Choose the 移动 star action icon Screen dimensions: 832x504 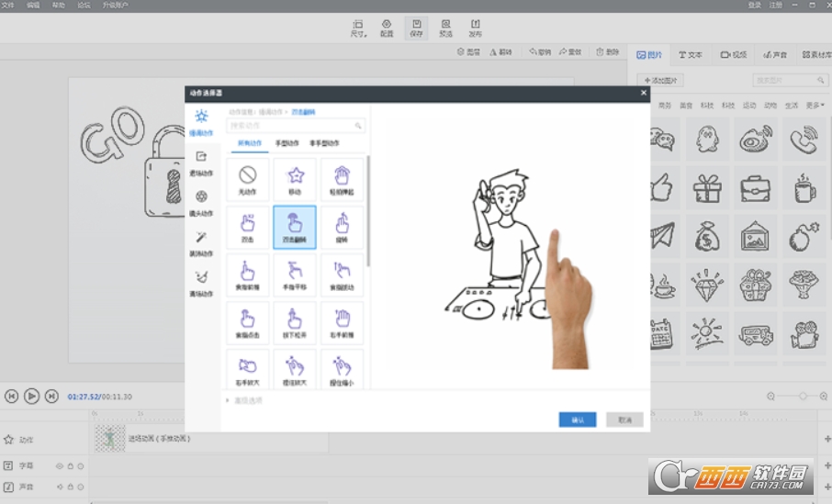(x=295, y=178)
